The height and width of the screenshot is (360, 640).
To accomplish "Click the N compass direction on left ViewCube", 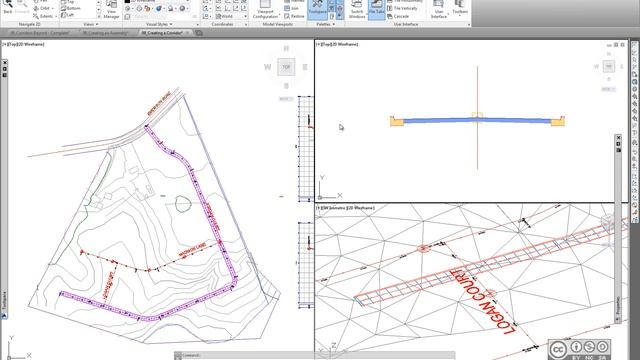I will pos(286,49).
